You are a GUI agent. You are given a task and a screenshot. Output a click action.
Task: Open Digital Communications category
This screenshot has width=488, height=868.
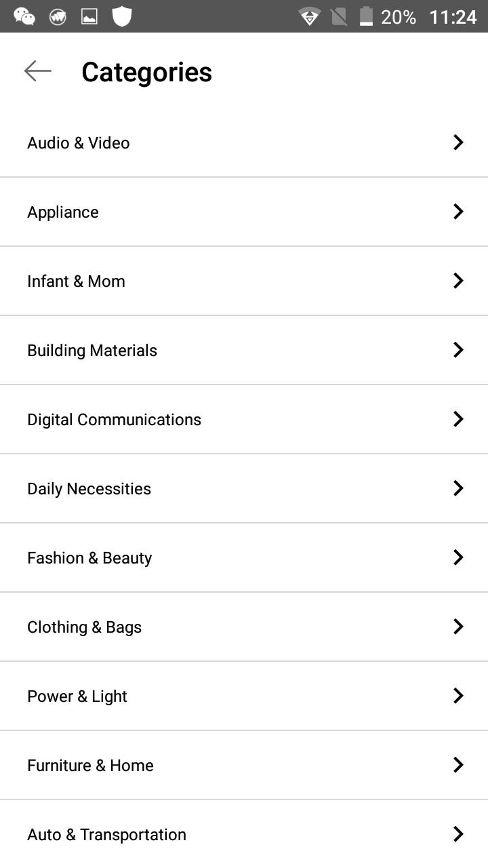click(x=244, y=420)
